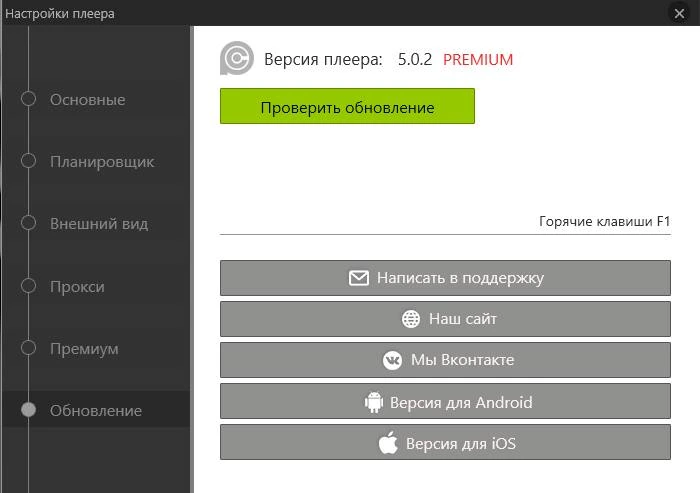The width and height of the screenshot is (700, 493).
Task: Click the Настройки плеера window title
Action: (x=60, y=13)
